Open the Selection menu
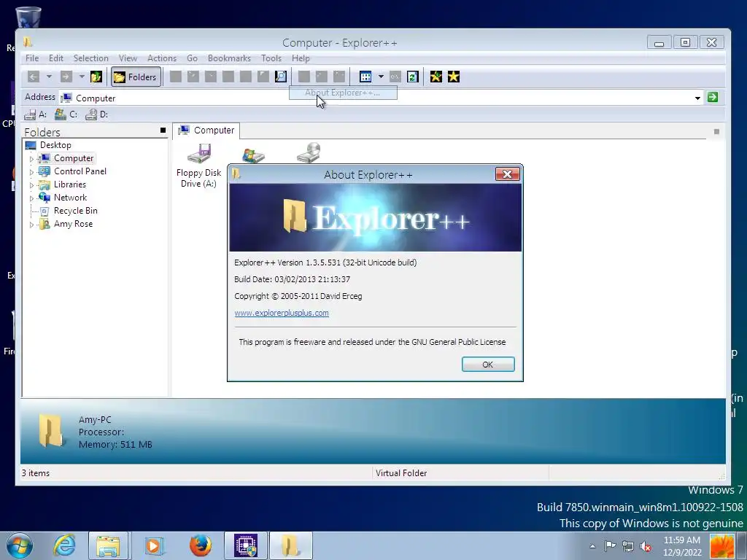This screenshot has height=560, width=747. coord(90,58)
